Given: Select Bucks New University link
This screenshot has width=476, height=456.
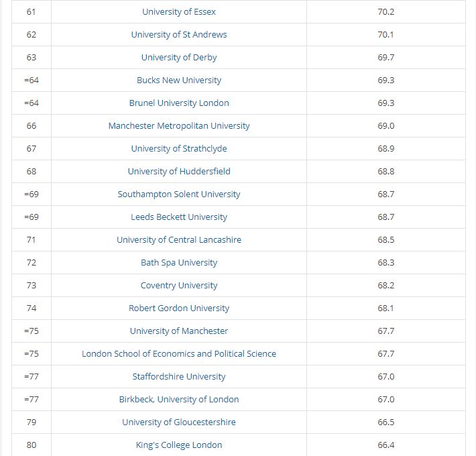Looking at the screenshot, I should [x=179, y=80].
